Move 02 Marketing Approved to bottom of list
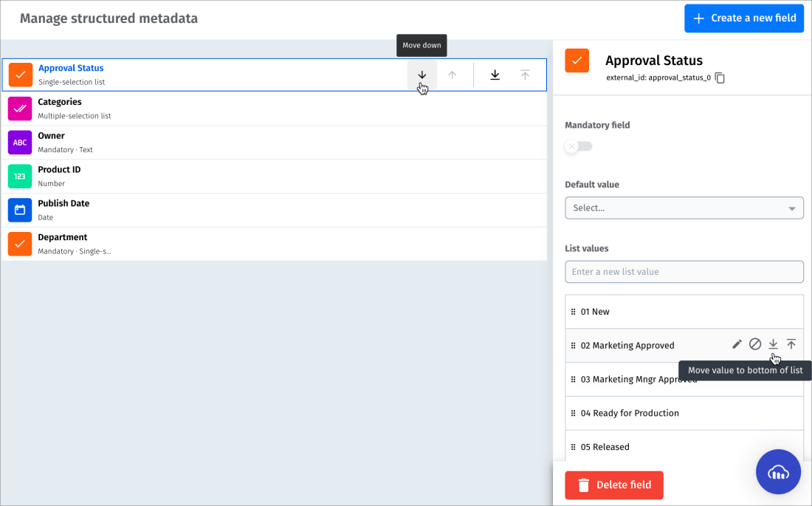Image resolution: width=812 pixels, height=506 pixels. pos(773,344)
